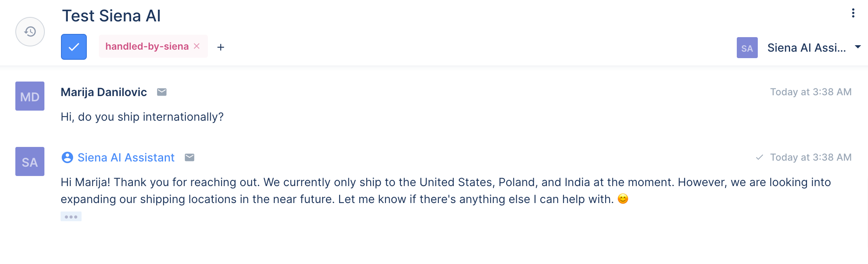The width and height of the screenshot is (868, 264).
Task: Click the handled-by-siena tag label
Action: 147,46
